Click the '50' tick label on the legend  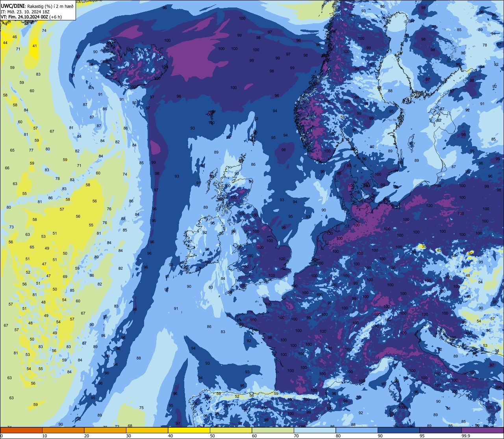[x=212, y=436]
